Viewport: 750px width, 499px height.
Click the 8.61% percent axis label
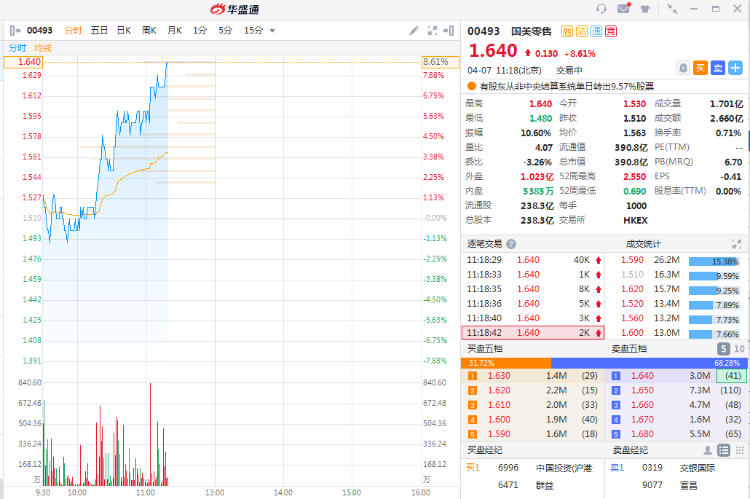(440, 62)
